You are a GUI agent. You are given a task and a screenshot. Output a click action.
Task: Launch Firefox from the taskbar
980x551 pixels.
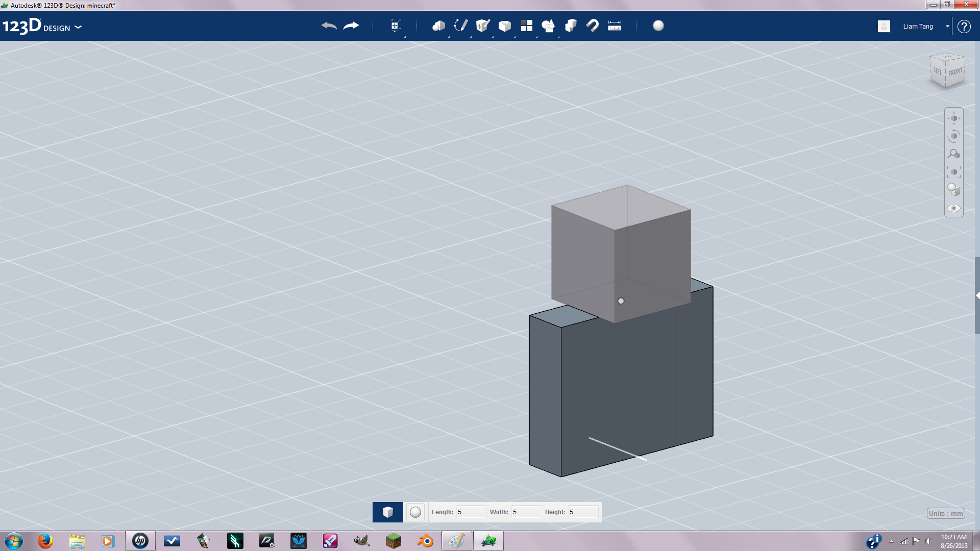45,541
